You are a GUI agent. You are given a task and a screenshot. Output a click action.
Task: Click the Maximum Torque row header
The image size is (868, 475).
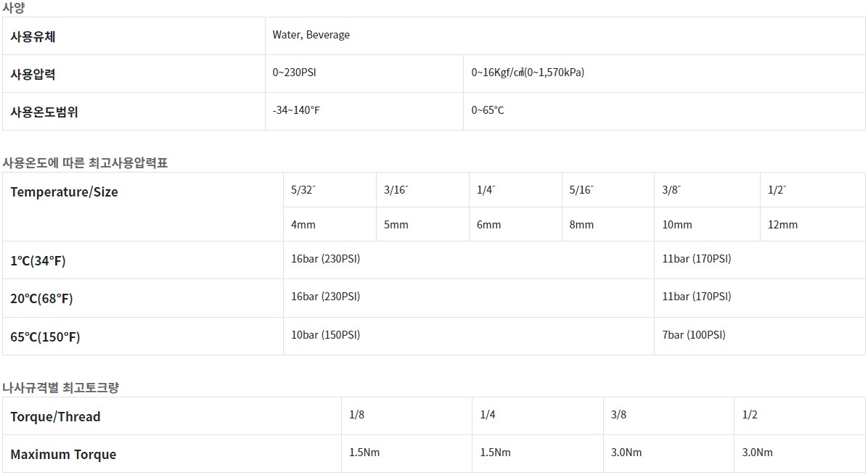pyautogui.click(x=63, y=455)
